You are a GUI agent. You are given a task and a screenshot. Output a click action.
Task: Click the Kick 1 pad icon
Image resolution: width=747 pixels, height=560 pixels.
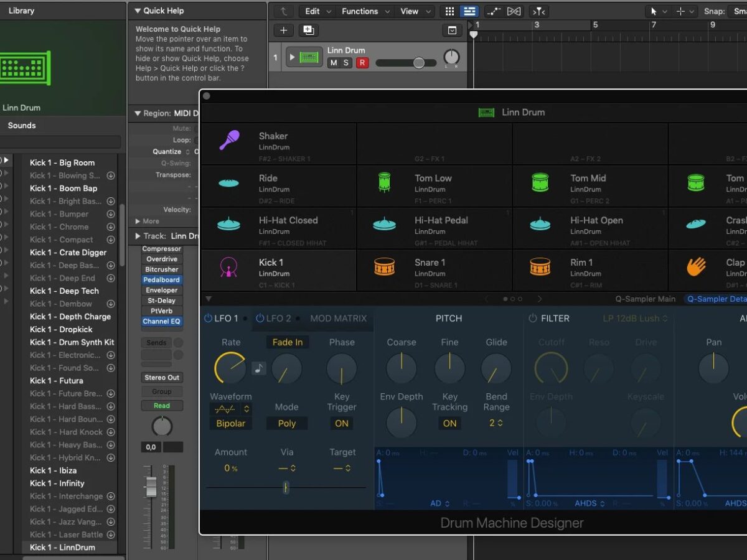[229, 267]
